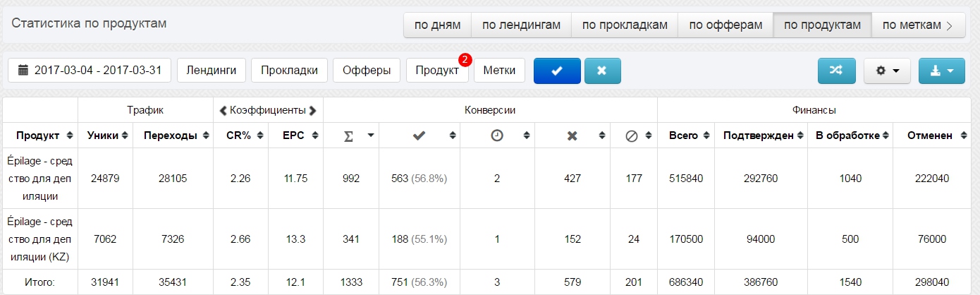Open the Офферы filter
The width and height of the screenshot is (980, 295).
click(x=367, y=71)
